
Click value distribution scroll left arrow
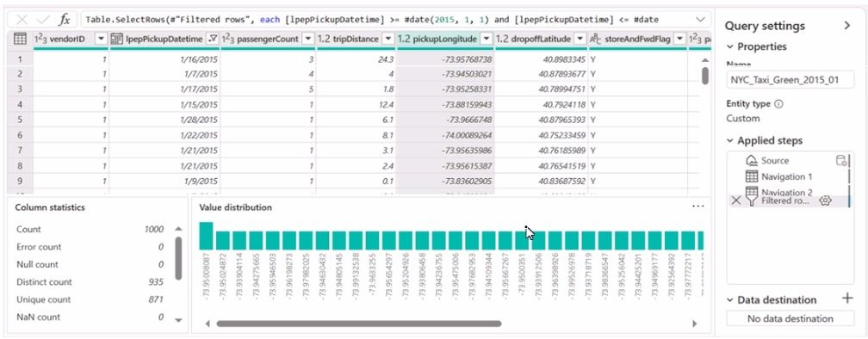pos(208,324)
